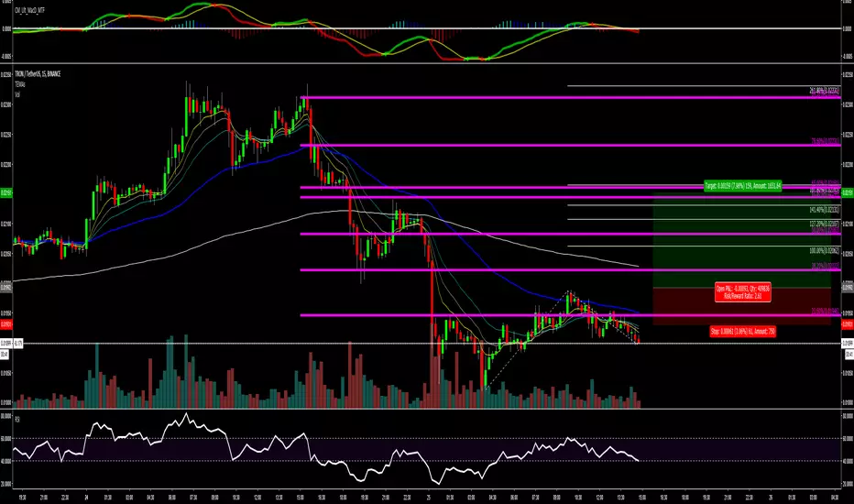Click the topmost magenta horizontal line
The width and height of the screenshot is (854, 504).
[570, 98]
